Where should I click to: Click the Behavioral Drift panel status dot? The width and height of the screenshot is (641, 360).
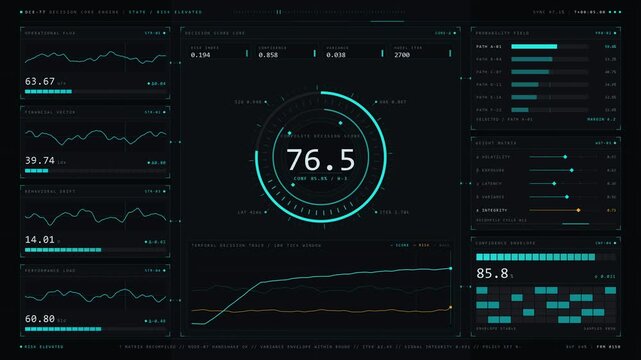164,191
